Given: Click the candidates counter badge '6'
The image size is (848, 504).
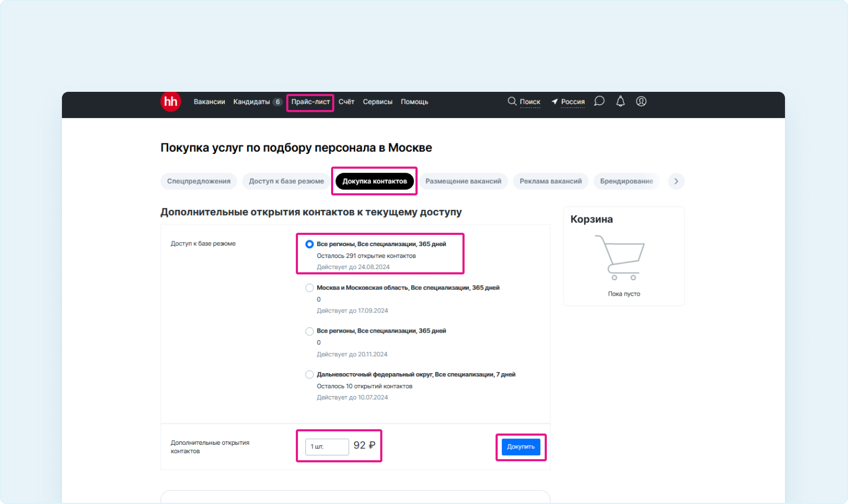Looking at the screenshot, I should 277,102.
